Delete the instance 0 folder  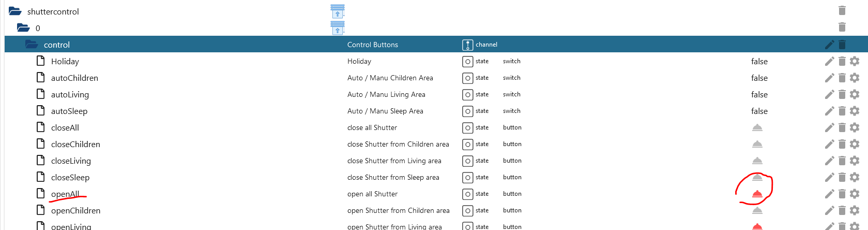(x=842, y=27)
